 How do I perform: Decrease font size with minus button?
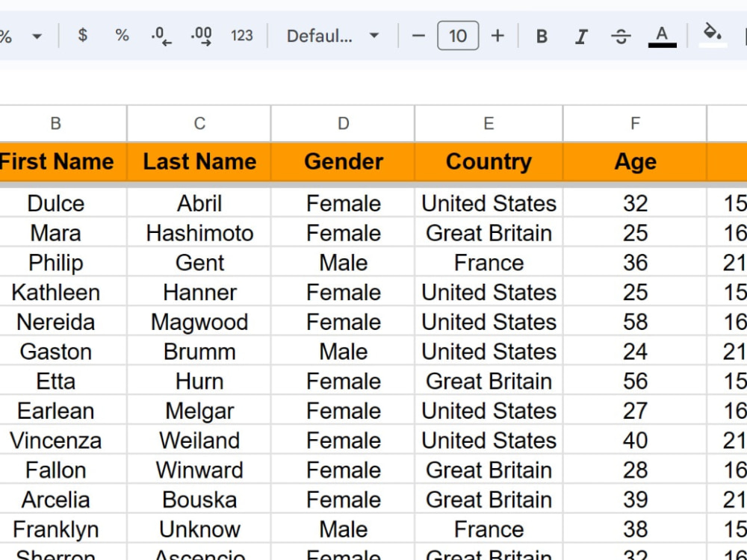pyautogui.click(x=418, y=35)
